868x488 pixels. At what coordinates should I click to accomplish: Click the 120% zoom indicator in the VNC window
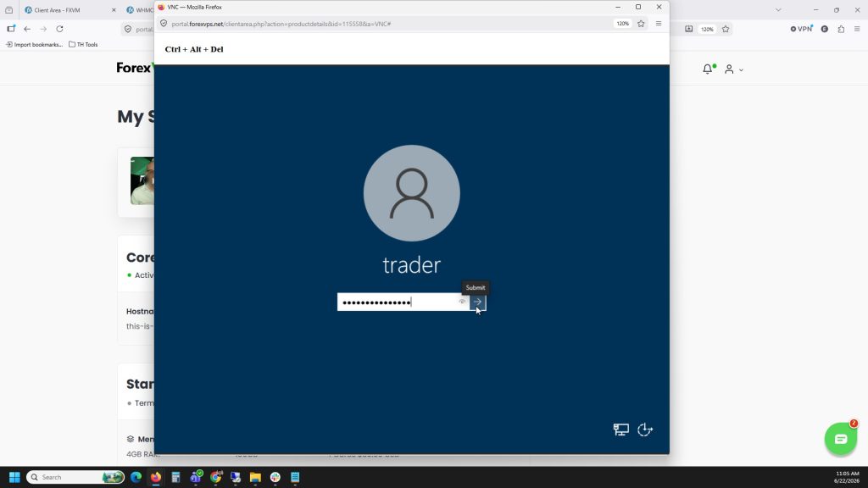click(623, 24)
